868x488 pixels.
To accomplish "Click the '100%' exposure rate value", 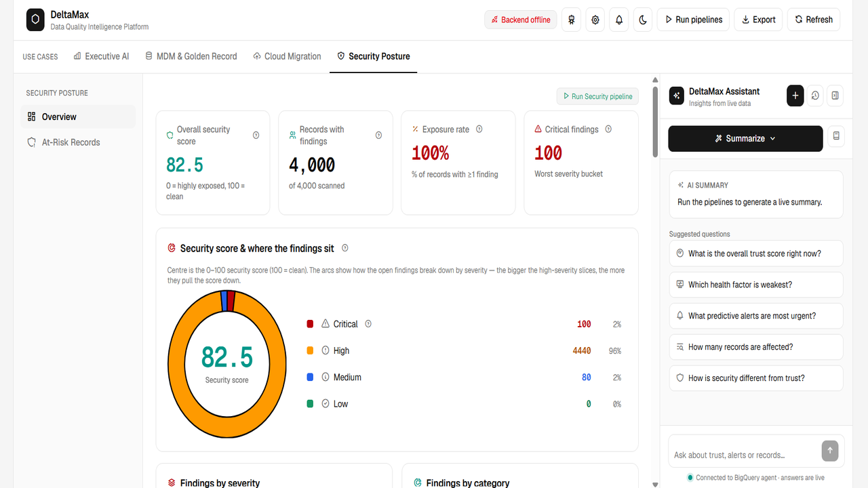I will tap(431, 153).
